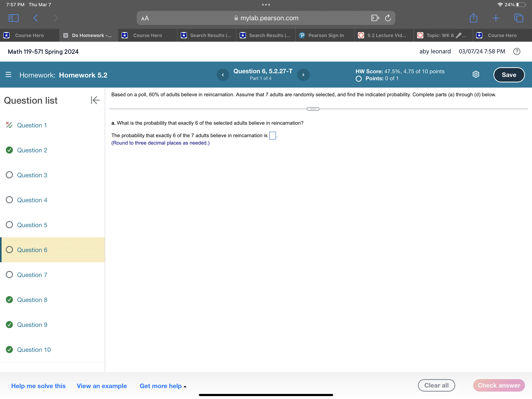Reload the current webpage

tap(388, 18)
